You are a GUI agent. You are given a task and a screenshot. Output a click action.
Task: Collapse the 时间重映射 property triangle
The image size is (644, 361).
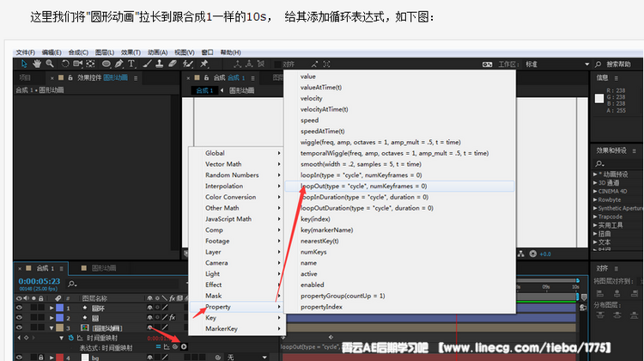(61, 338)
